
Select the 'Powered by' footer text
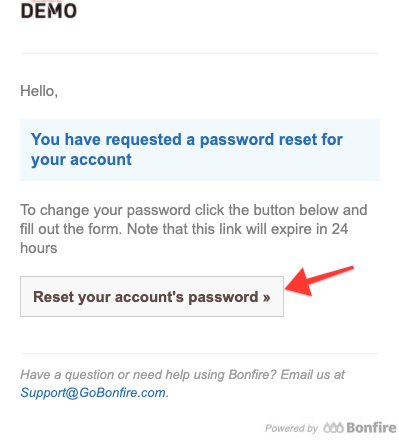point(291,428)
